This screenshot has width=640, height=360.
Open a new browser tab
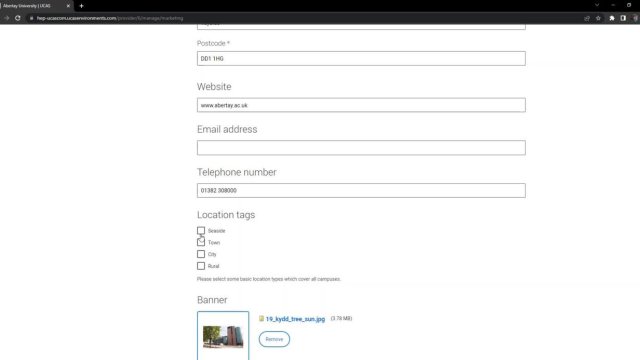click(x=81, y=6)
